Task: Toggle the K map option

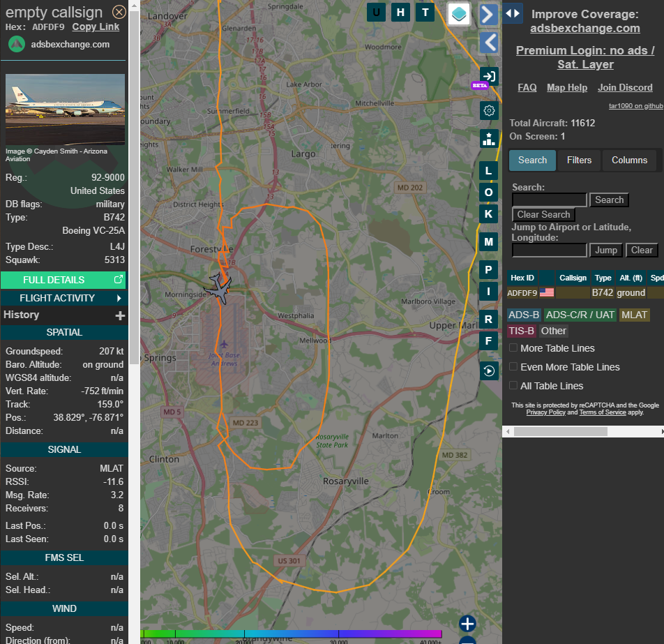Action: coord(488,214)
